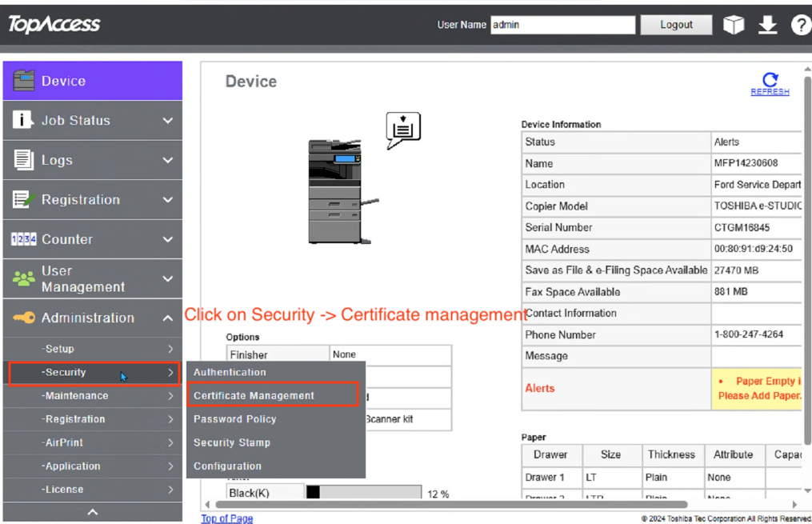Click the 3D box icon in header
The image size is (812, 524).
734,25
